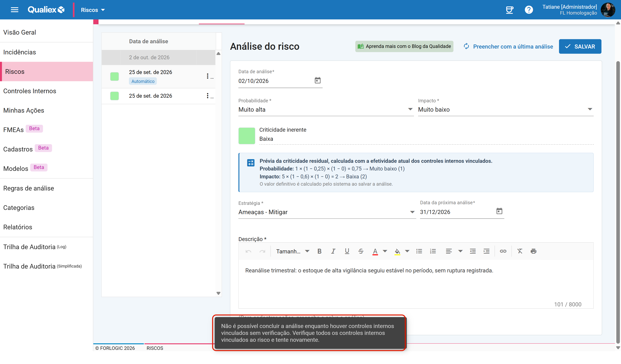Screen dimensions: 621x364
Task: Expand font color options arrow
Action: point(385,251)
